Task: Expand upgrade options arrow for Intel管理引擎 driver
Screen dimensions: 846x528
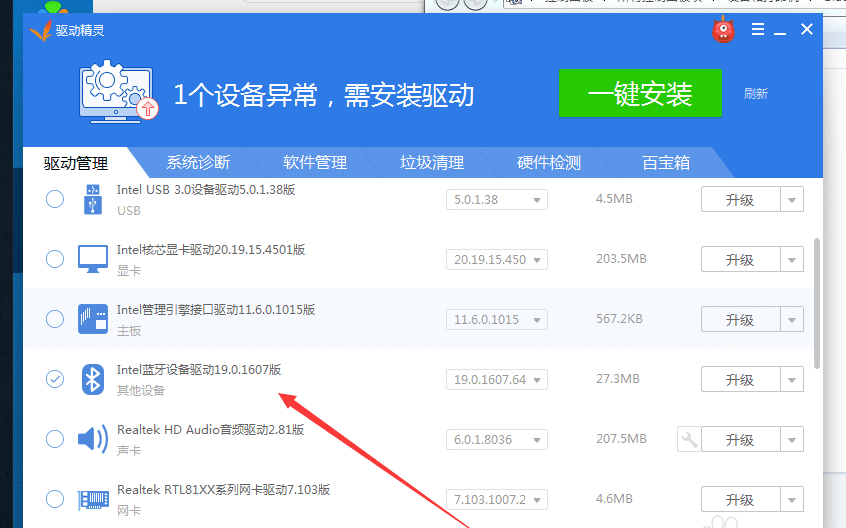Action: point(792,319)
